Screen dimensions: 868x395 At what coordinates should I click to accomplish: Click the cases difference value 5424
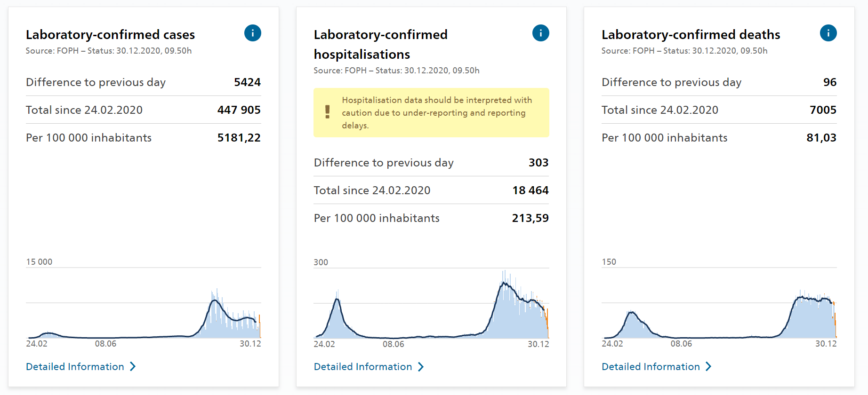tap(247, 82)
